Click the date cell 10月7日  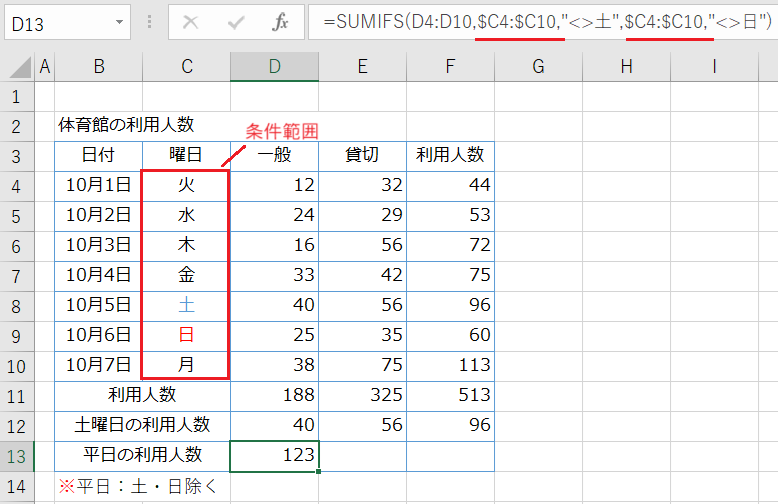pos(99,366)
